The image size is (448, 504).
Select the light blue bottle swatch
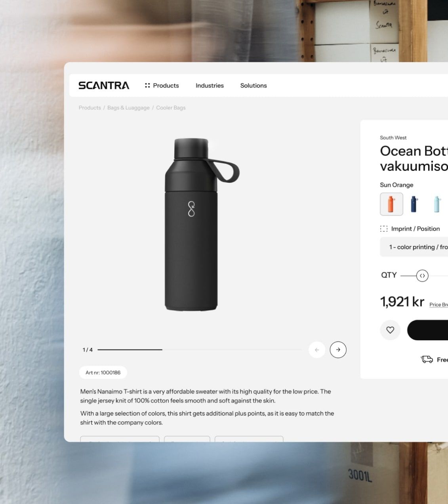click(x=437, y=204)
